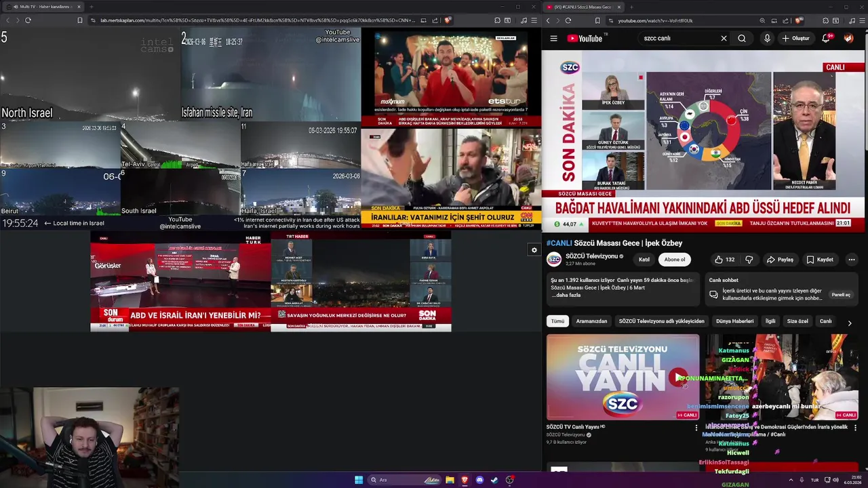
Task: Reload the lab.mertskaplan.com multi TV page
Action: click(28, 20)
